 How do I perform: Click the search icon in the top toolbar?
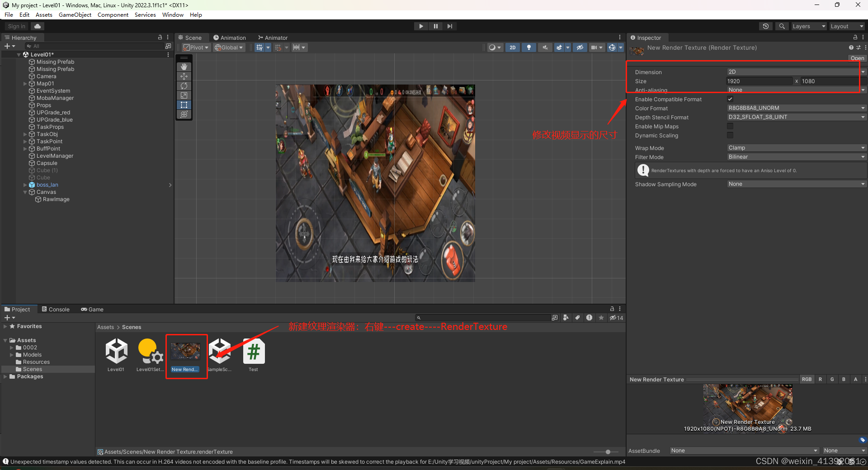point(782,26)
